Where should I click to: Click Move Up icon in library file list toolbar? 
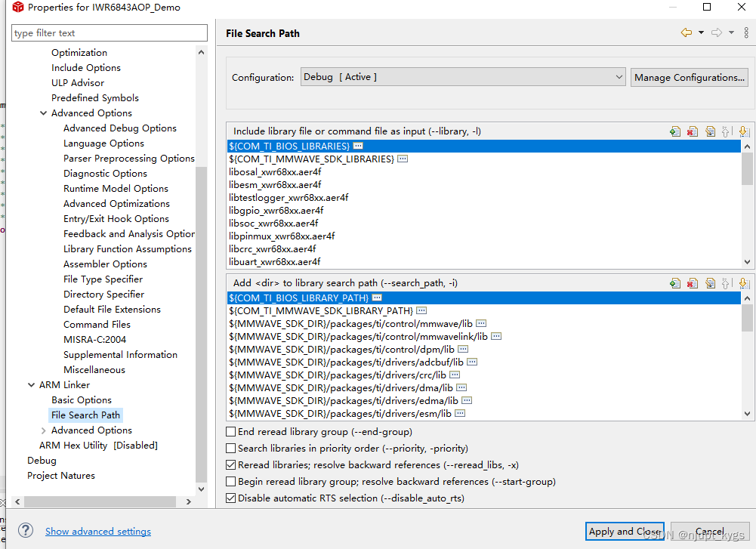(x=726, y=131)
